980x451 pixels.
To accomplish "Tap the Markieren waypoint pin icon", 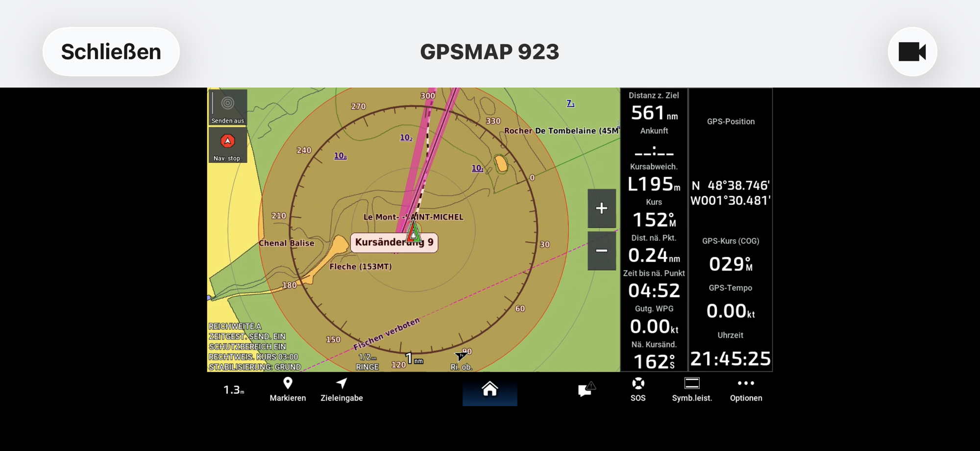I will coord(288,383).
